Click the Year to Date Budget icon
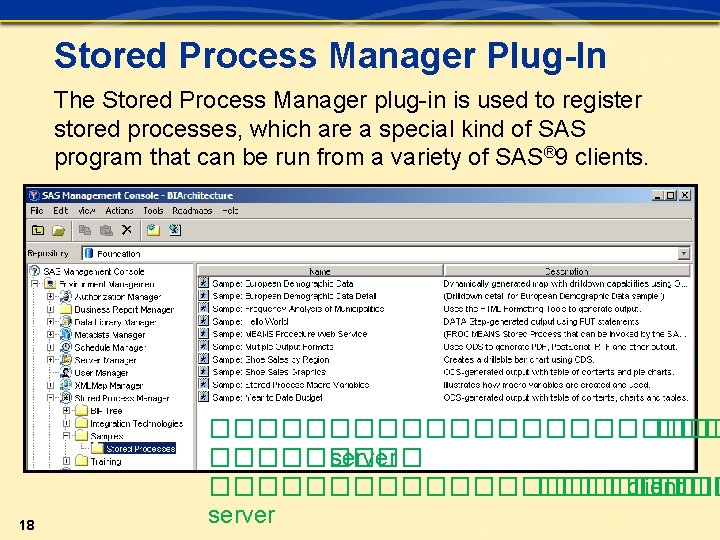The image size is (720, 540). pos(203,397)
